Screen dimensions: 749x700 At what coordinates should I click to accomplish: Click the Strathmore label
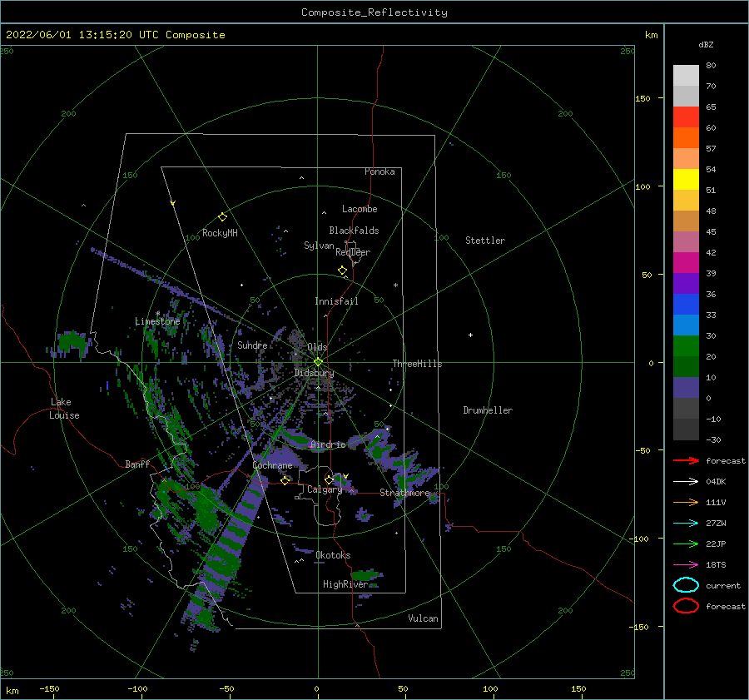405,493
